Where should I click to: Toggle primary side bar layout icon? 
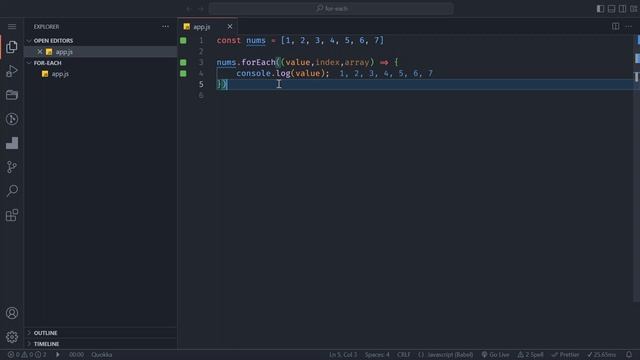pyautogui.click(x=600, y=9)
